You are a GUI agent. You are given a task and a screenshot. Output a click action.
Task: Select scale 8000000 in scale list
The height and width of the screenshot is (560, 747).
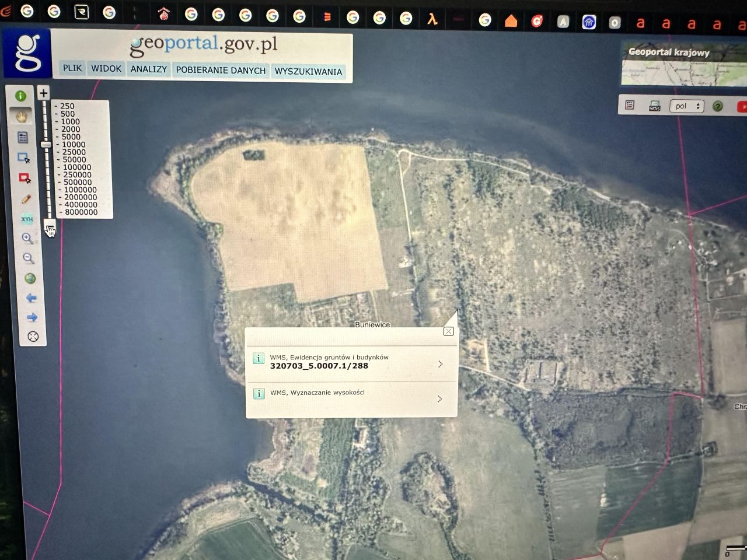[x=81, y=212]
